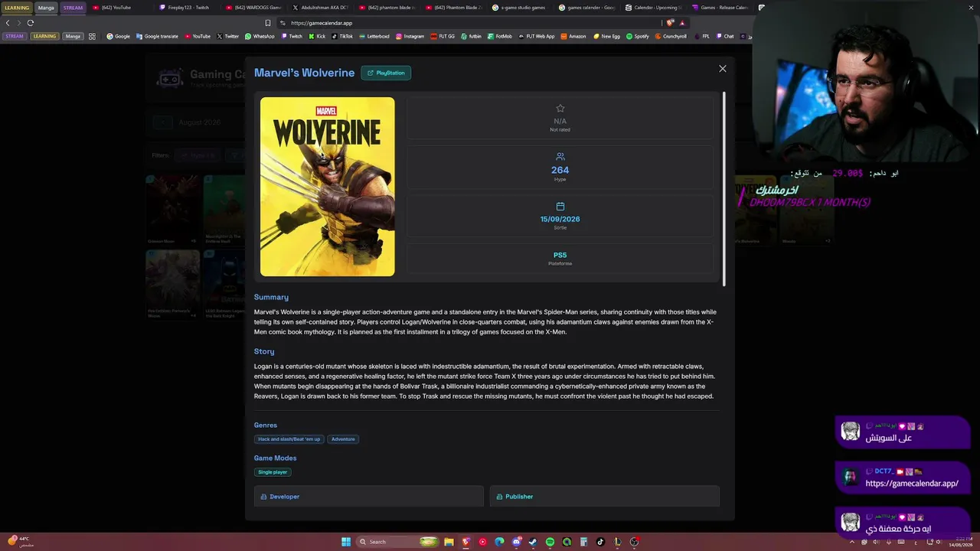The image size is (980, 551).
Task: Click the release date calendar icon
Action: [x=560, y=207]
